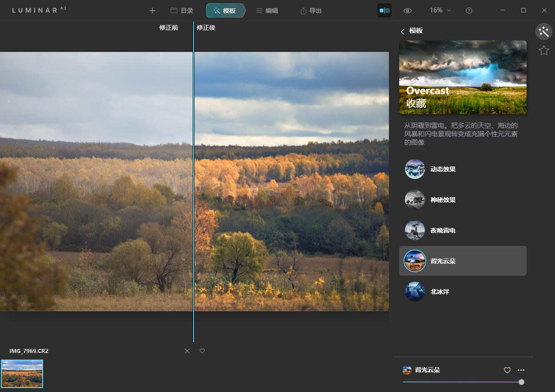The image size is (555, 392).
Task: Click the 导出 export button
Action: 311,11
